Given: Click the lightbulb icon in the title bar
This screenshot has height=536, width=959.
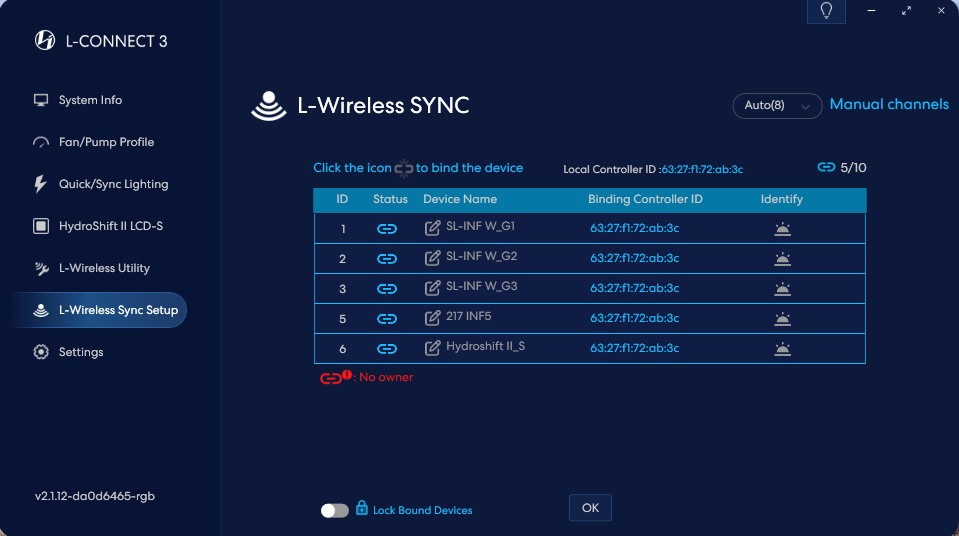Looking at the screenshot, I should pyautogui.click(x=826, y=11).
